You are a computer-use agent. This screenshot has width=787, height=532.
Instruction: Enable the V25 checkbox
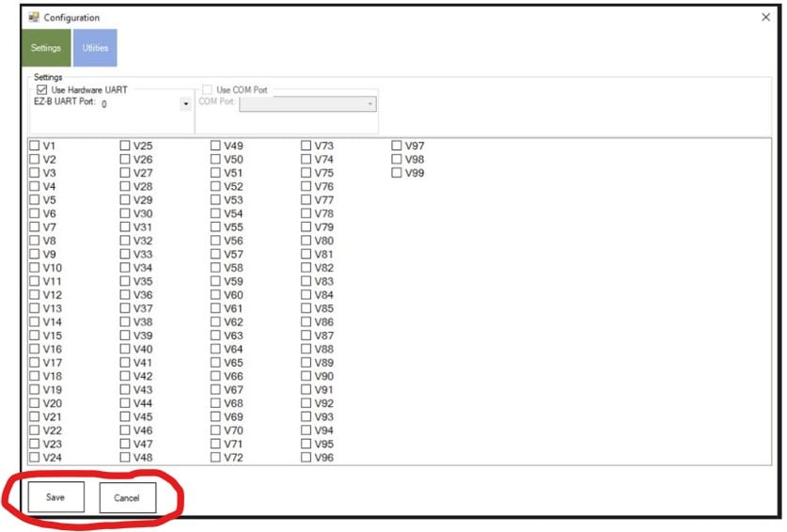click(125, 146)
